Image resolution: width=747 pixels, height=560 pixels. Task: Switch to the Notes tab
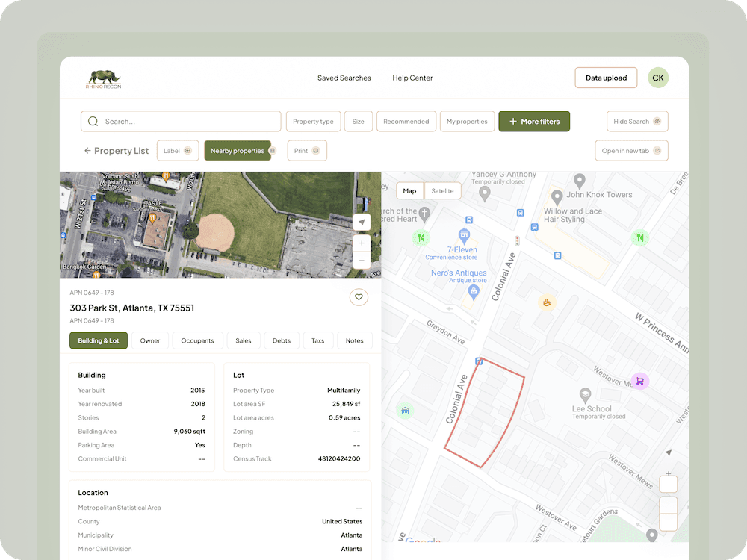click(354, 340)
